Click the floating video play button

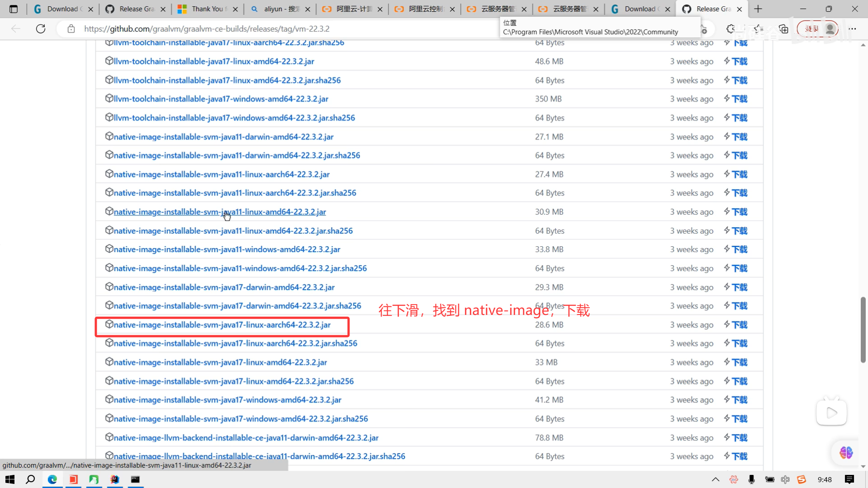pos(831,412)
